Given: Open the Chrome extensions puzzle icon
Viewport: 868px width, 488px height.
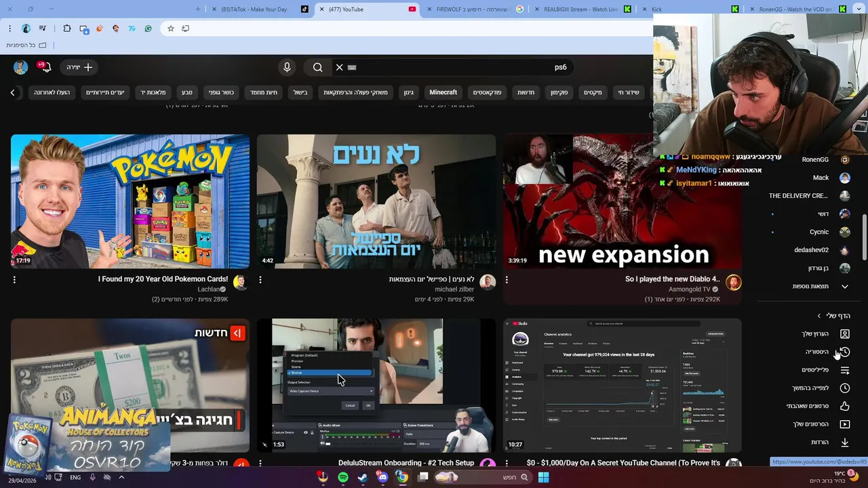Looking at the screenshot, I should tap(66, 28).
